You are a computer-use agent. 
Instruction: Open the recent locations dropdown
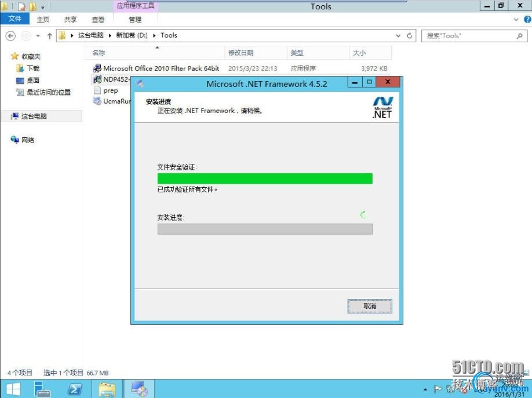pyautogui.click(x=38, y=35)
